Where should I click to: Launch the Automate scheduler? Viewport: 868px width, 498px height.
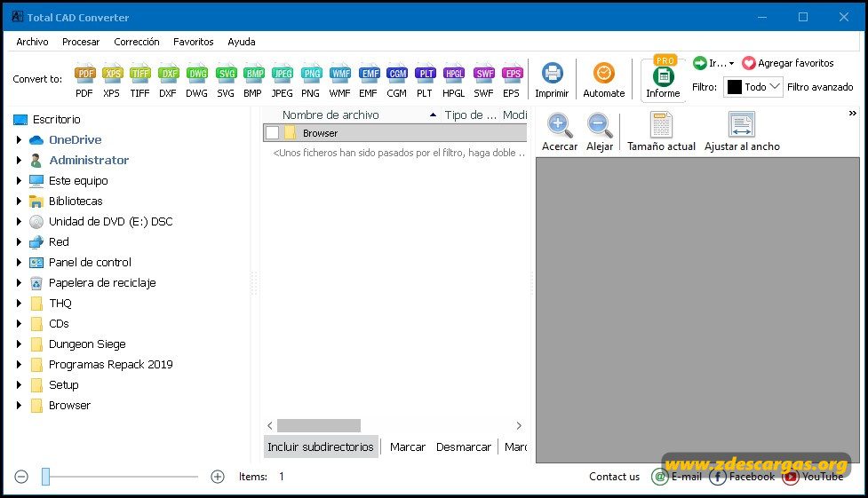click(x=604, y=81)
